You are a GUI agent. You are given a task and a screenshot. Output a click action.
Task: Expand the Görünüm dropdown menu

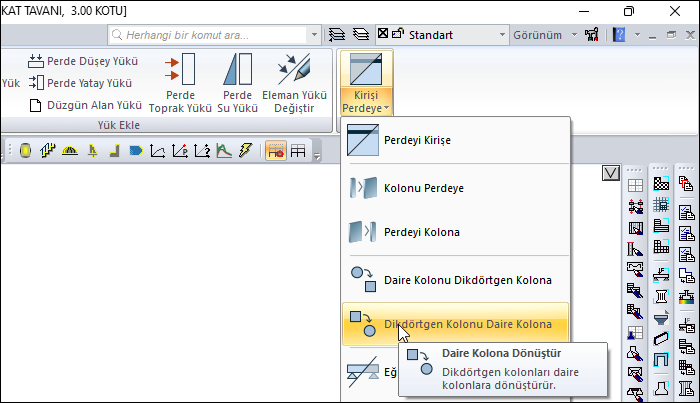[546, 35]
